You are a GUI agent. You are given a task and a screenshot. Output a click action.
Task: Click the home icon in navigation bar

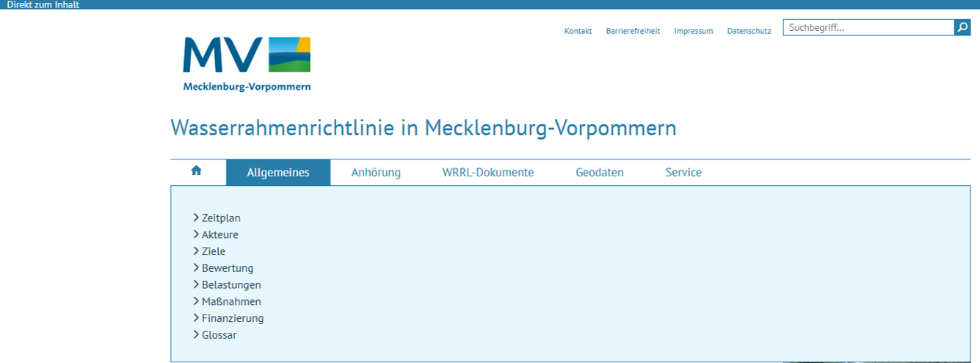tap(196, 171)
